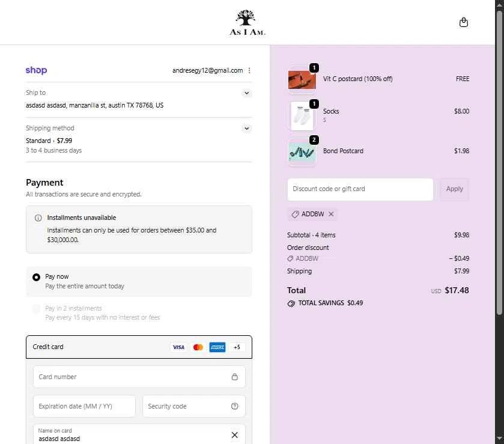The width and height of the screenshot is (504, 444).
Task: Click '3 to 4 business days' text
Action: pyautogui.click(x=53, y=150)
